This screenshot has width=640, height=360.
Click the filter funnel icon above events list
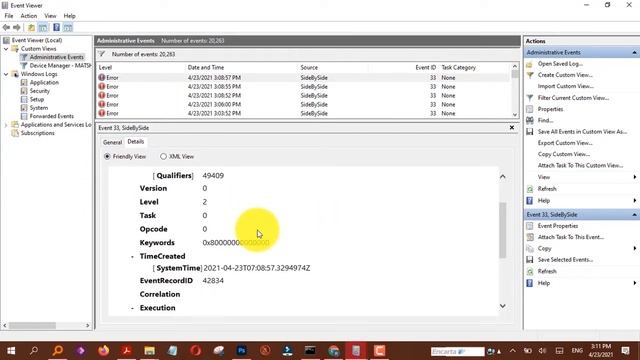[x=102, y=54]
